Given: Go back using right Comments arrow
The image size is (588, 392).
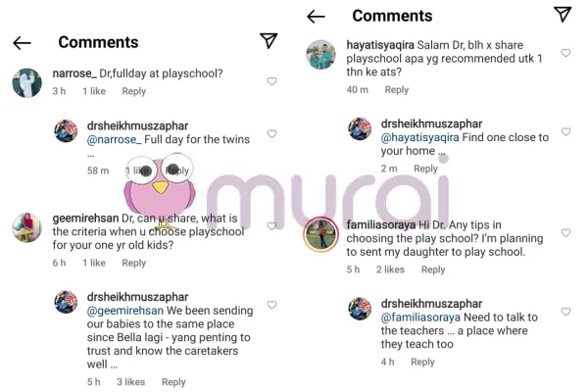Looking at the screenshot, I should 317,17.
